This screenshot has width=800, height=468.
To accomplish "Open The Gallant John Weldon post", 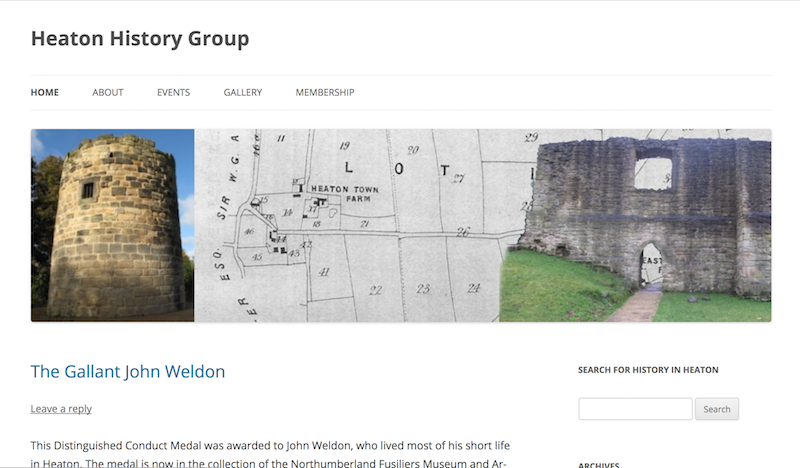I will 128,372.
